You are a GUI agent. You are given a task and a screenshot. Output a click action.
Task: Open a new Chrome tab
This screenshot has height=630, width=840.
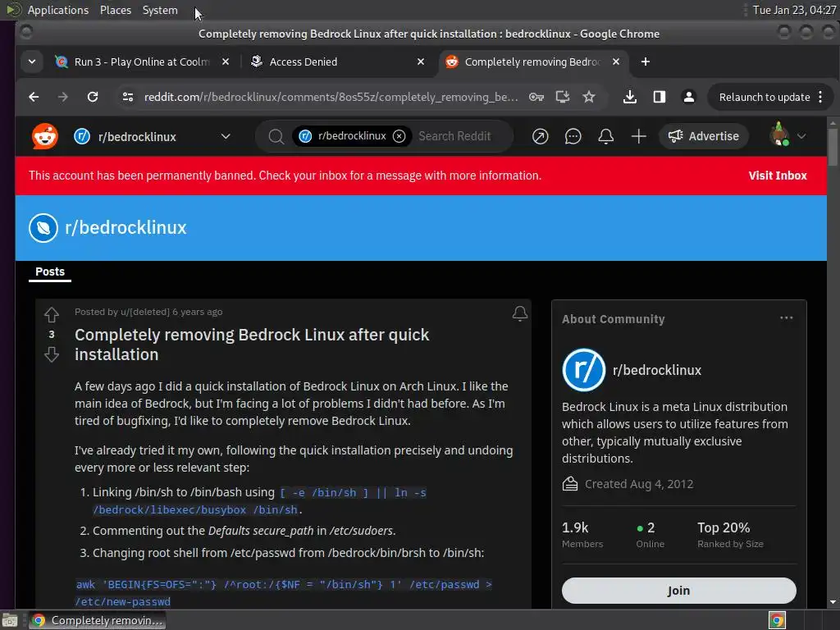point(646,62)
